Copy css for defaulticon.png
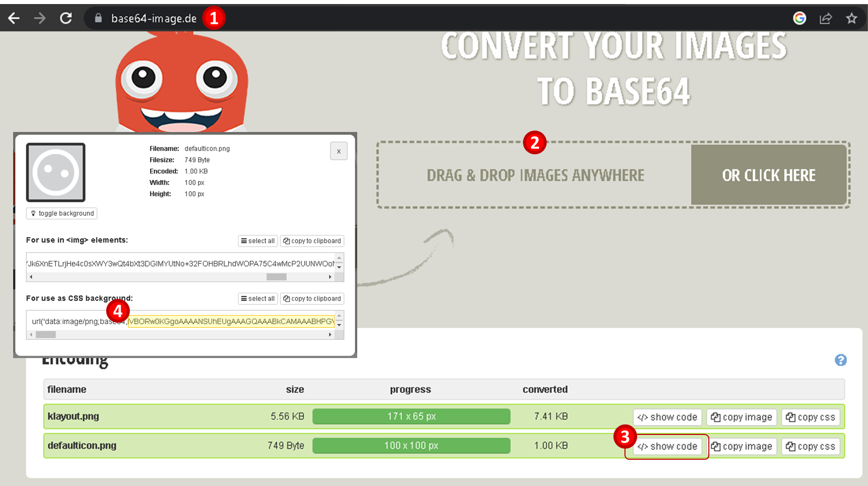This screenshot has width=868, height=486. pos(810,447)
